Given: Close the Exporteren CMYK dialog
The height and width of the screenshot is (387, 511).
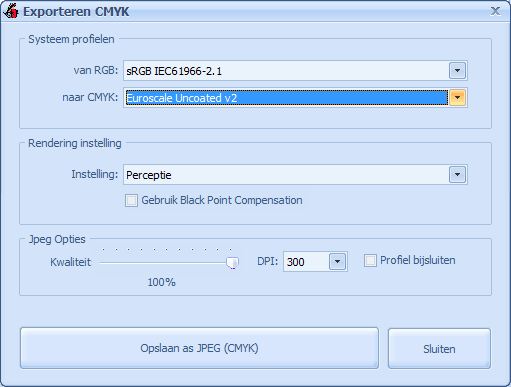Looking at the screenshot, I should 495,11.
